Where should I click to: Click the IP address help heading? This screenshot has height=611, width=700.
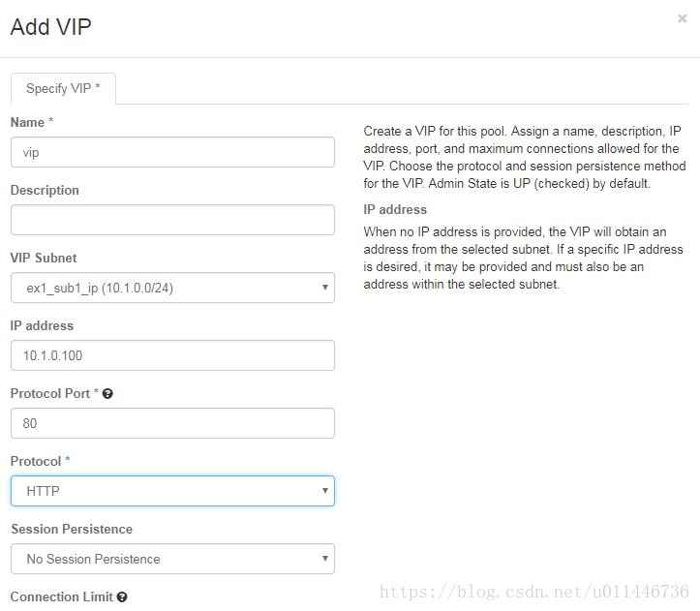(x=395, y=209)
